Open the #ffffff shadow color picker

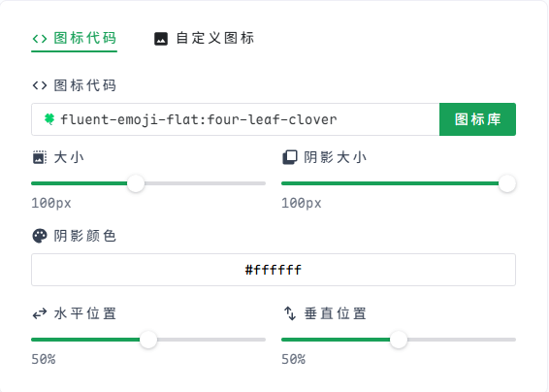(274, 270)
